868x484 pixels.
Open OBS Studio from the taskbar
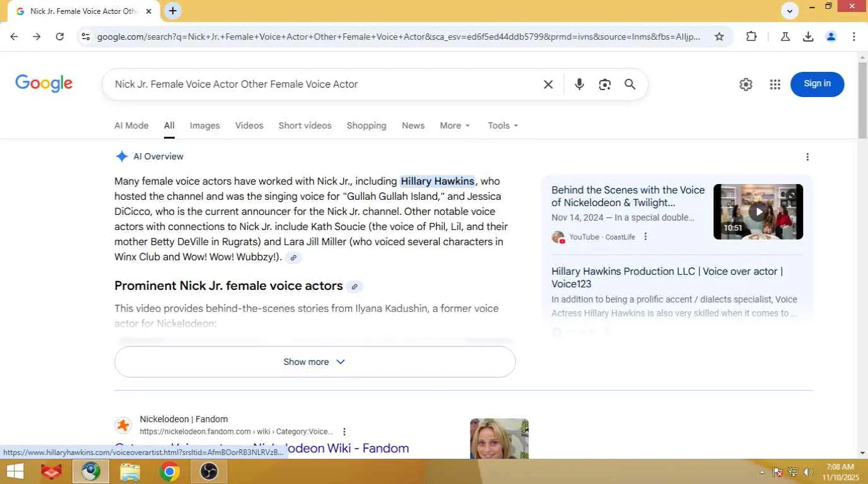(x=209, y=471)
